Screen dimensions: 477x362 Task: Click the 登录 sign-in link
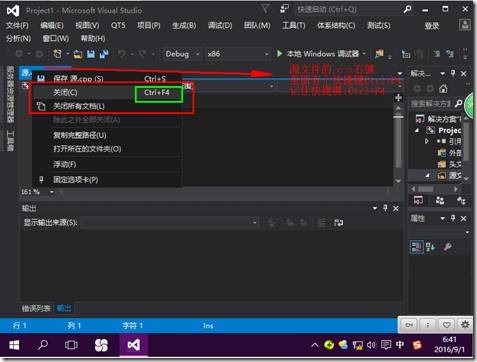[432, 26]
